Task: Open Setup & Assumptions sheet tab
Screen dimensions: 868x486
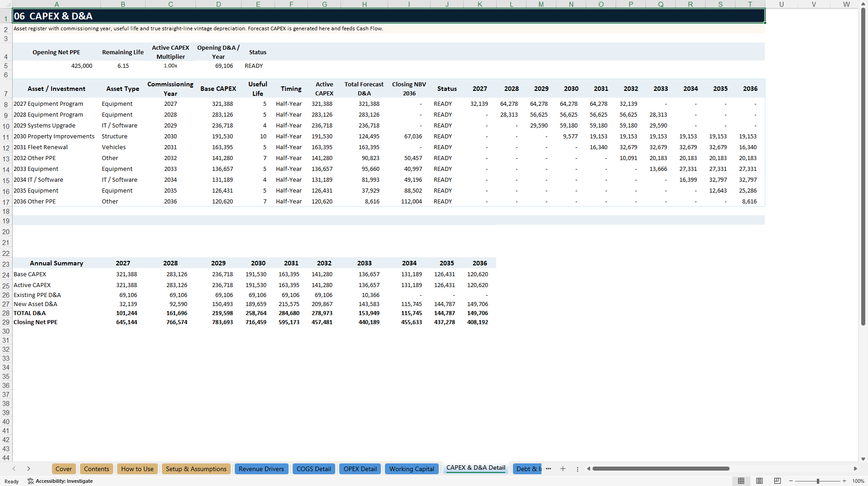Action: pos(196,469)
